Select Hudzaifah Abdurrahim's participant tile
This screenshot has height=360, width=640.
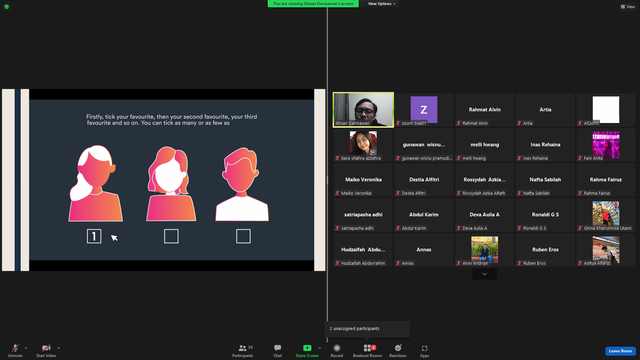coord(363,250)
